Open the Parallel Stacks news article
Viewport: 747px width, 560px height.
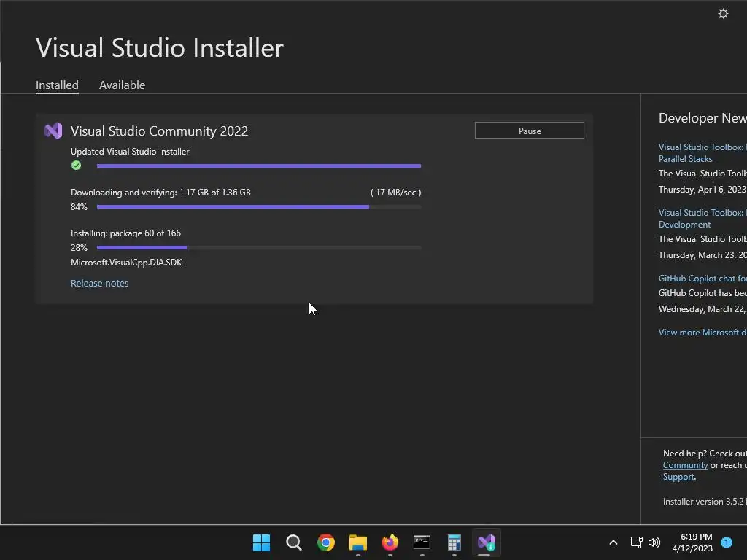[703, 153]
